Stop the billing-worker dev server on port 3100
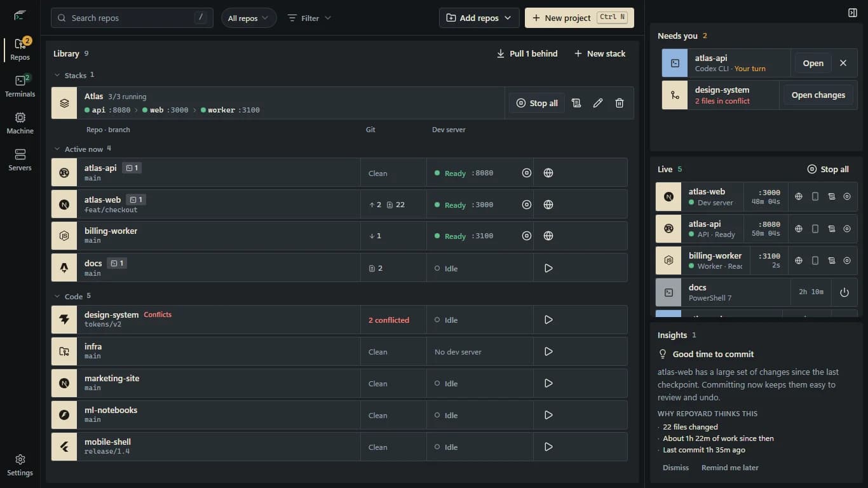 tap(526, 236)
